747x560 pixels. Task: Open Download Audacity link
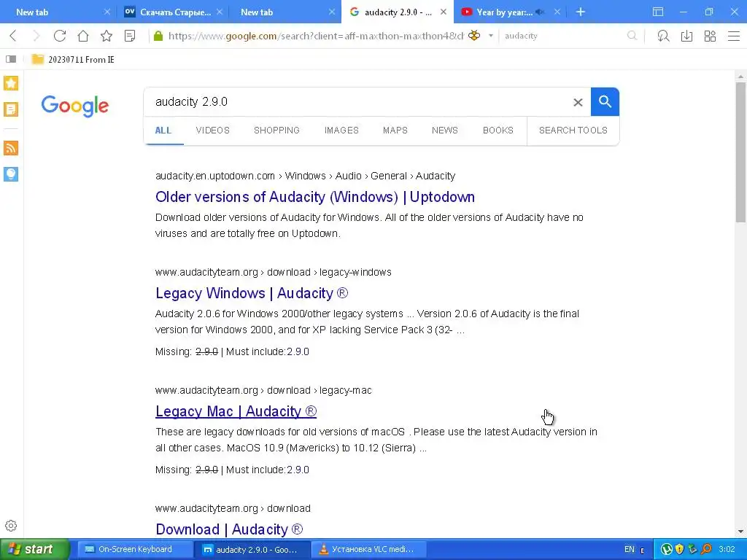click(229, 529)
